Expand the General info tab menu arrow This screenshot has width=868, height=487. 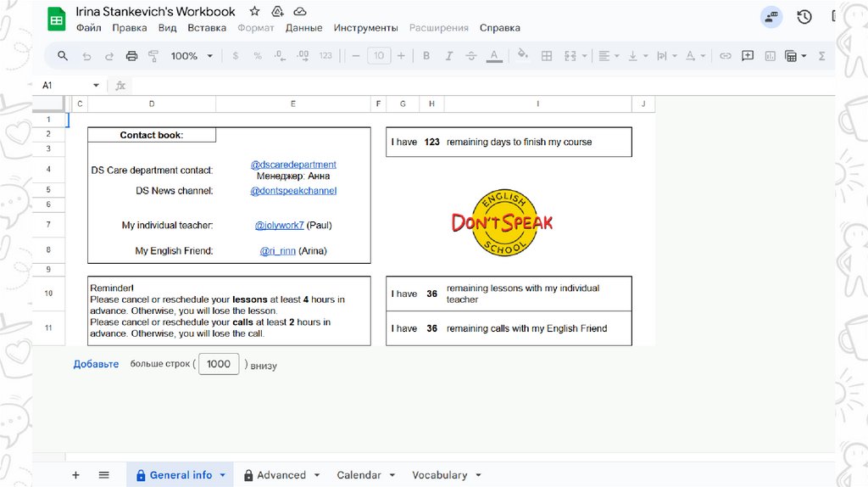222,475
